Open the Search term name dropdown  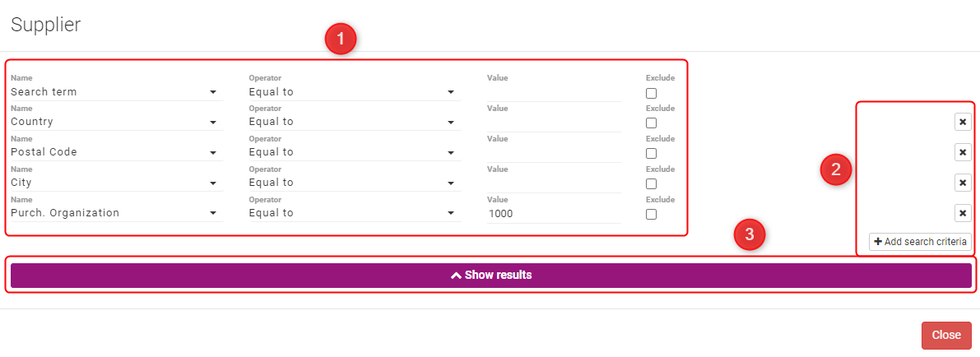[116, 92]
